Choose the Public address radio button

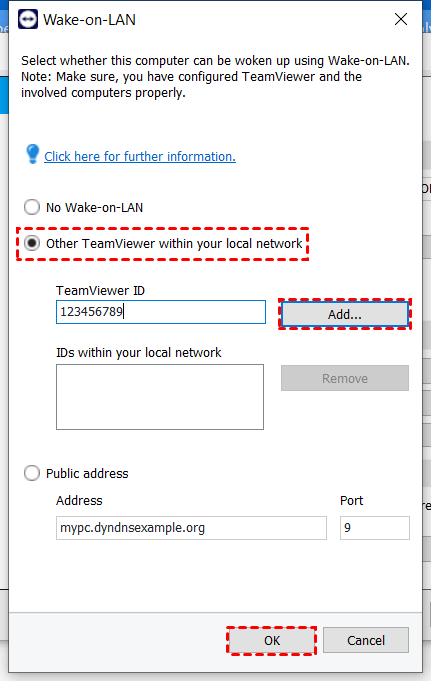tap(32, 473)
